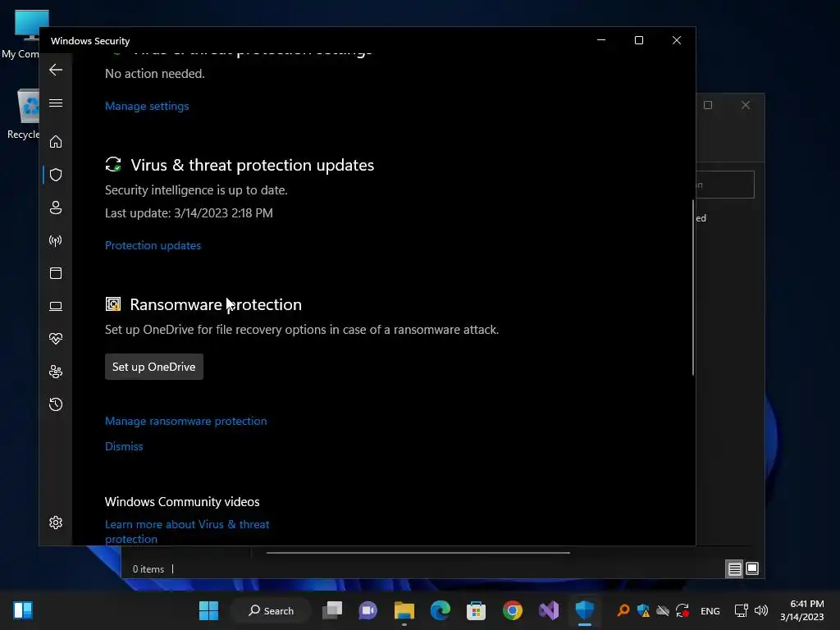This screenshot has width=840, height=630.
Task: Open Protection updates link
Action: [x=153, y=245]
